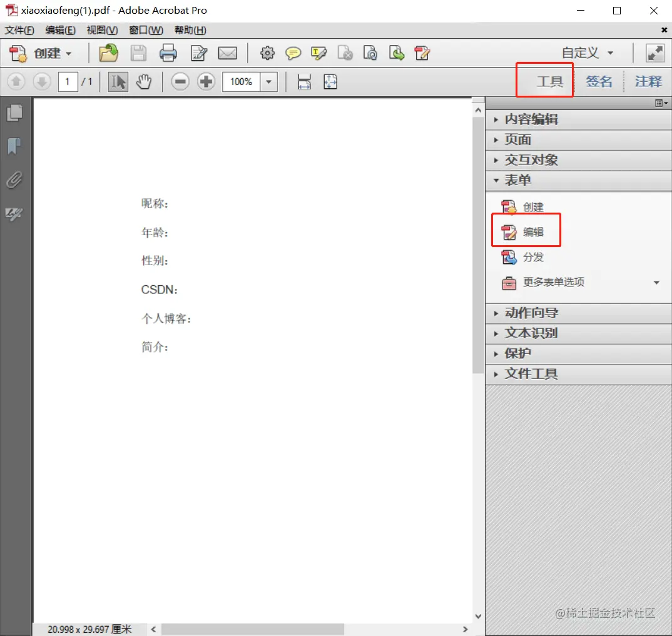This screenshot has height=636, width=672.
Task: Close the document with menu bar X
Action: 664,30
